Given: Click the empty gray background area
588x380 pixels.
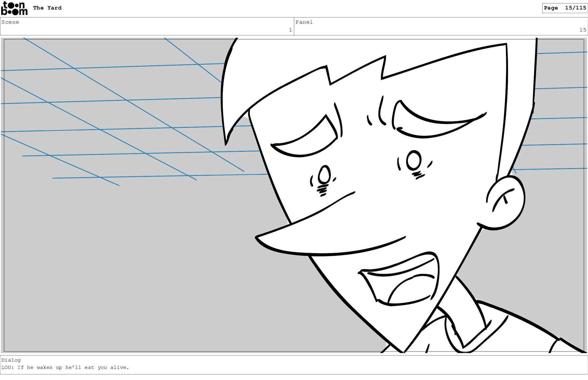Looking at the screenshot, I should pos(138,269).
